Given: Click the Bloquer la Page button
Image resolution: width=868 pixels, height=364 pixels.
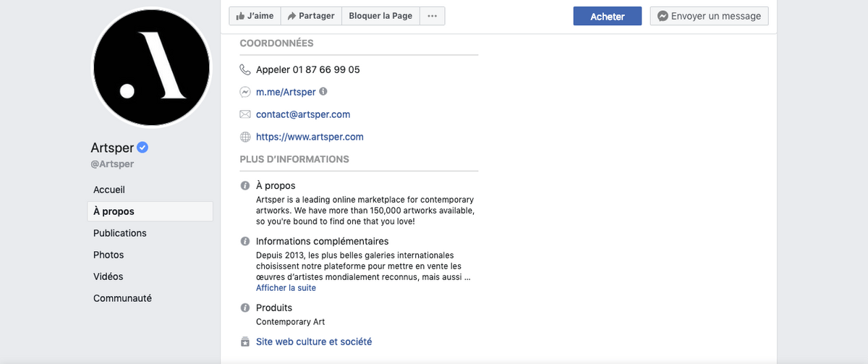Looking at the screenshot, I should point(380,16).
